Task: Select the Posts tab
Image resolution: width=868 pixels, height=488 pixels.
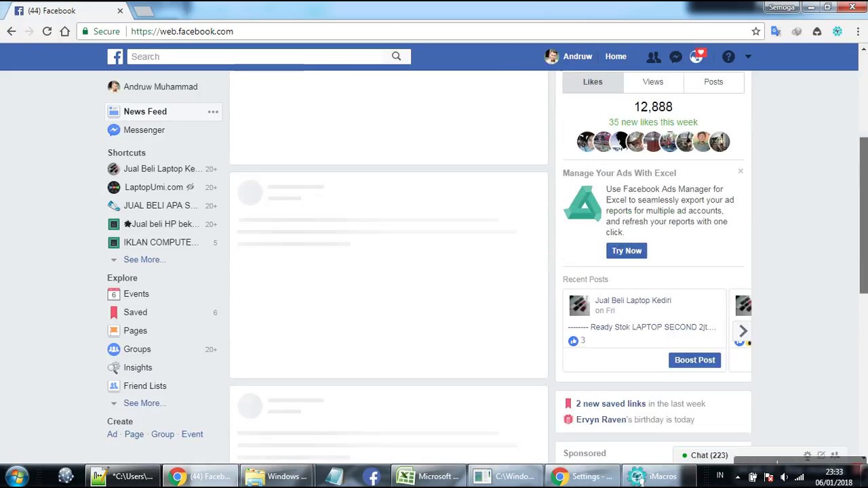Action: point(713,82)
